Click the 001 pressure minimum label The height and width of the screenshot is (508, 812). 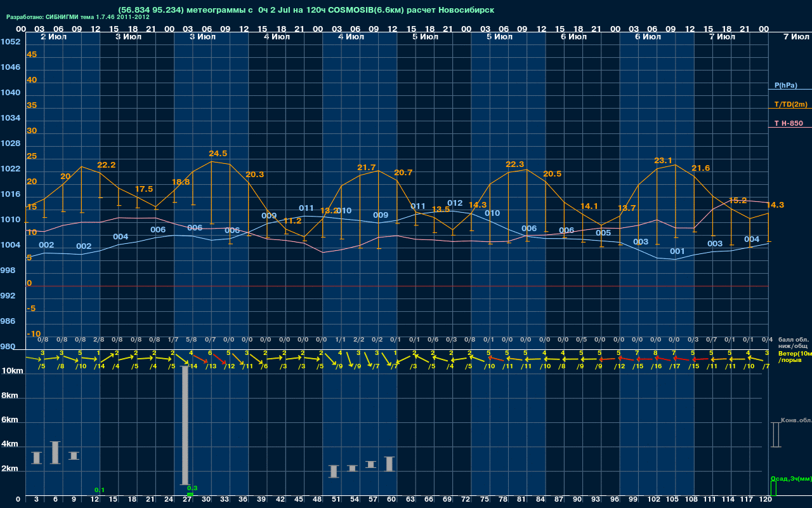click(x=678, y=251)
